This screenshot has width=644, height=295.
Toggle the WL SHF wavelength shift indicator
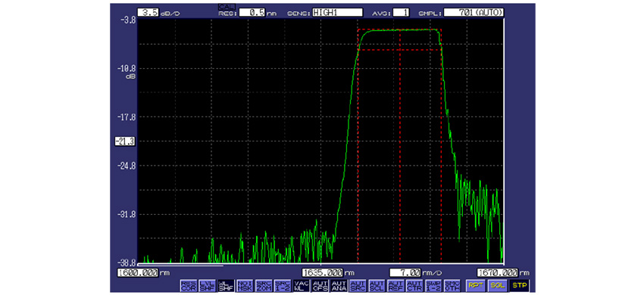pos(226,285)
